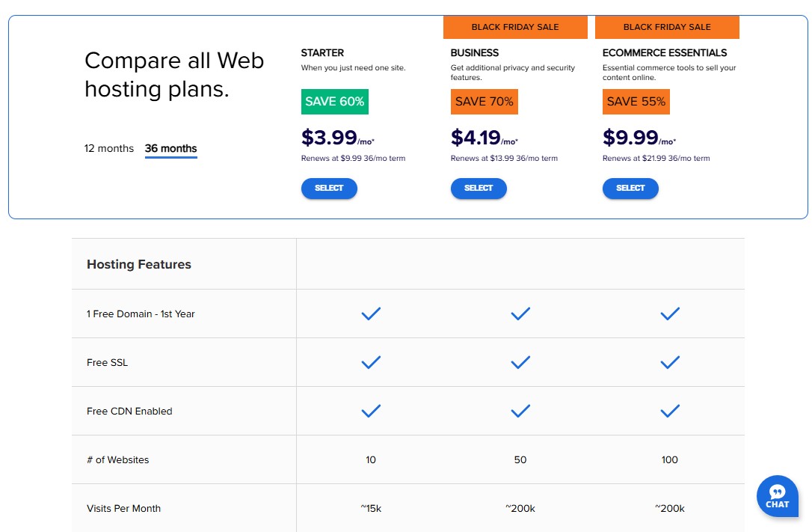Image resolution: width=812 pixels, height=532 pixels.
Task: Select the SAVE 60% badge on Starter
Action: point(334,101)
